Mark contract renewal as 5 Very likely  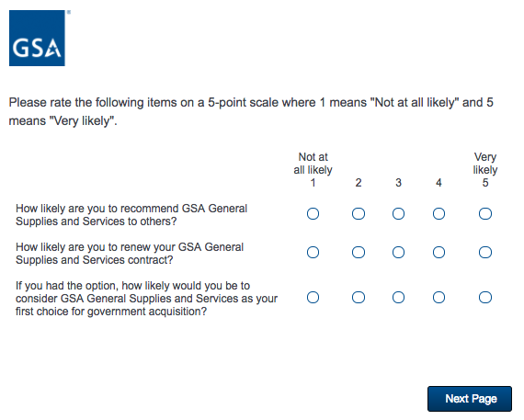[x=485, y=252]
